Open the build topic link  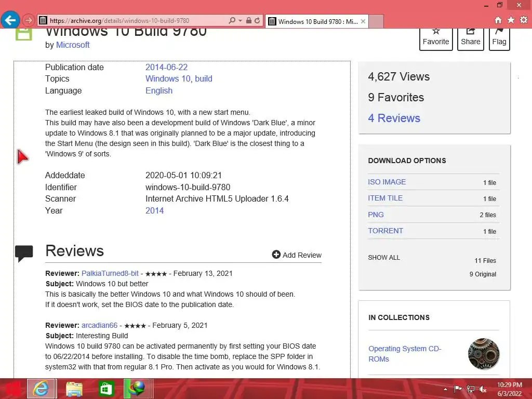204,79
